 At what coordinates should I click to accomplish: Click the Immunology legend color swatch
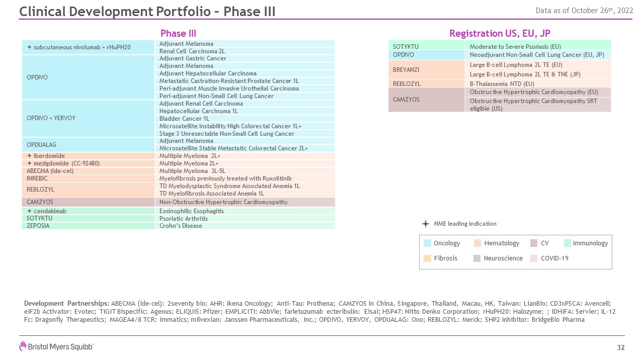[568, 243]
